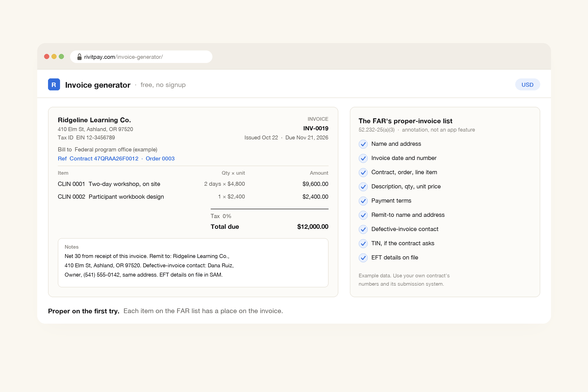This screenshot has height=392, width=588.
Task: Click the $12,000.00 total due amount
Action: pyautogui.click(x=313, y=227)
